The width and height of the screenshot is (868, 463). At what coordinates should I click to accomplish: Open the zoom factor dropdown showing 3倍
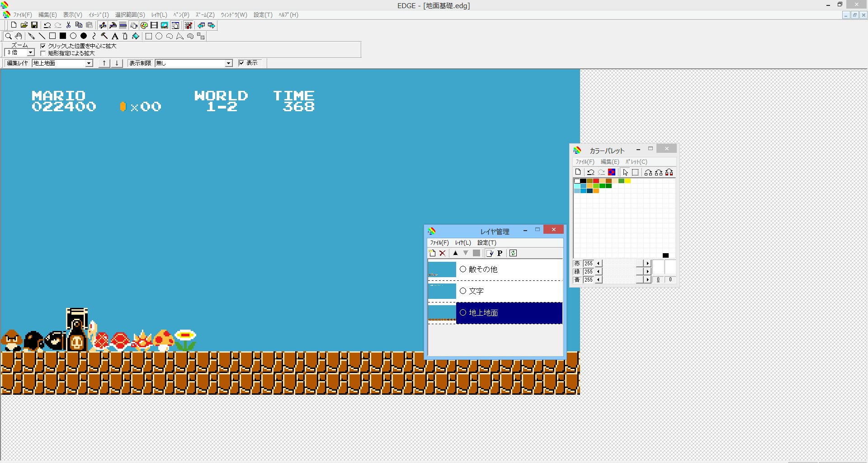[31, 53]
